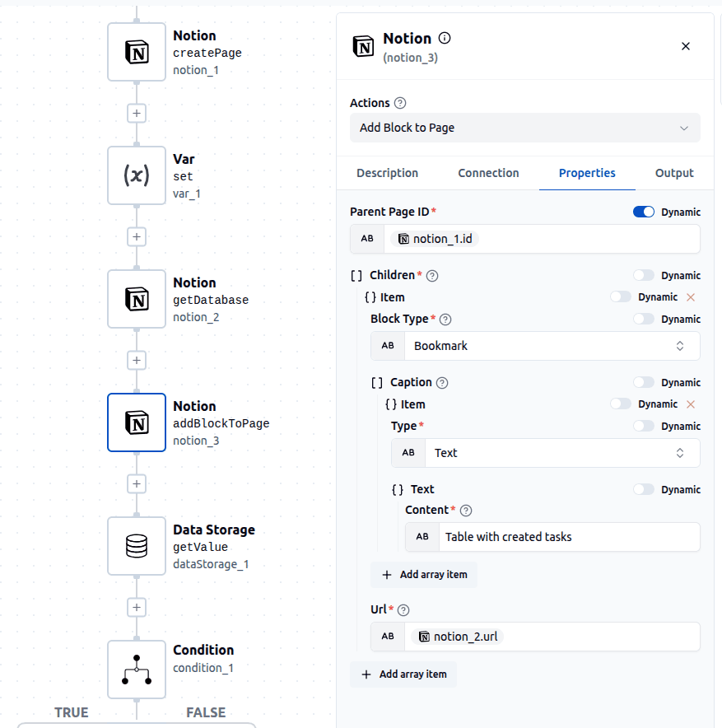Open help for Actions label
This screenshot has width=722, height=728.
pyautogui.click(x=400, y=103)
